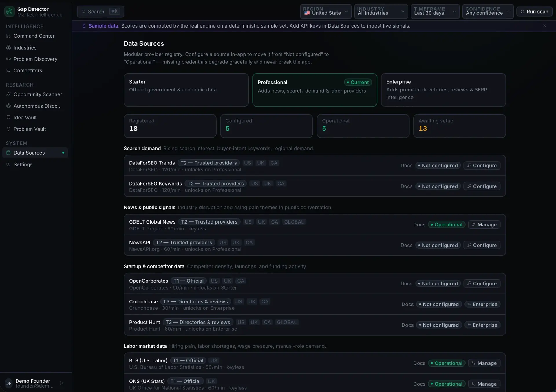
Task: Focus the Search input field
Action: click(x=100, y=12)
